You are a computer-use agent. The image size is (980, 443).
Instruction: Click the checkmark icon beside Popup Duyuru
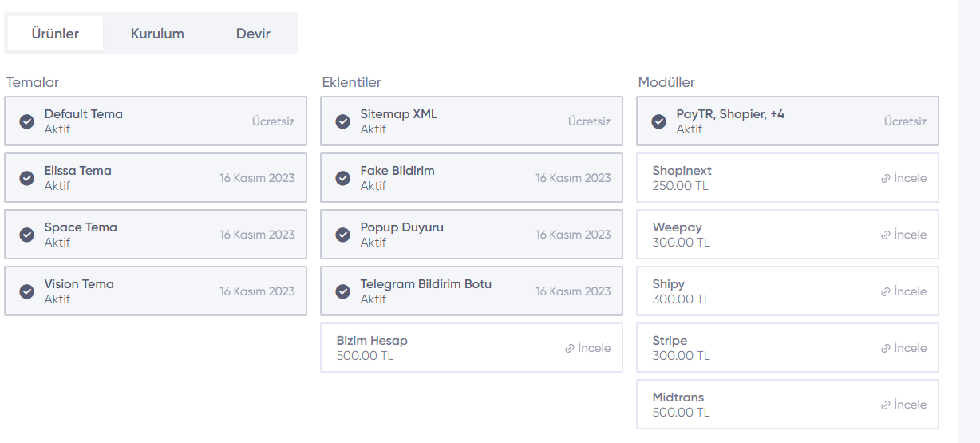click(343, 235)
